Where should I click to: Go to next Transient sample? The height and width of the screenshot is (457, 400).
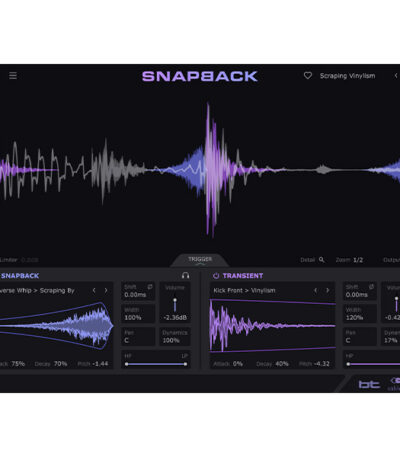click(327, 290)
